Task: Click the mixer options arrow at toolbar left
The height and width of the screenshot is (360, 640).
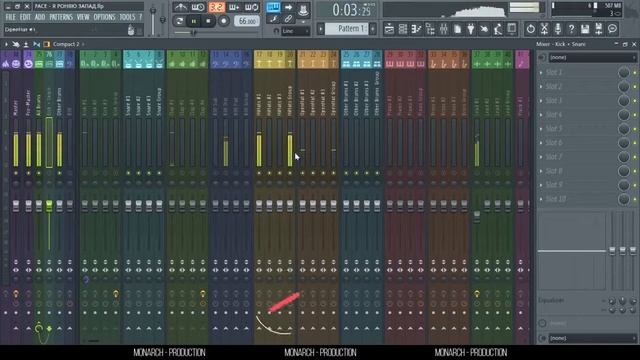Action: 6,44
